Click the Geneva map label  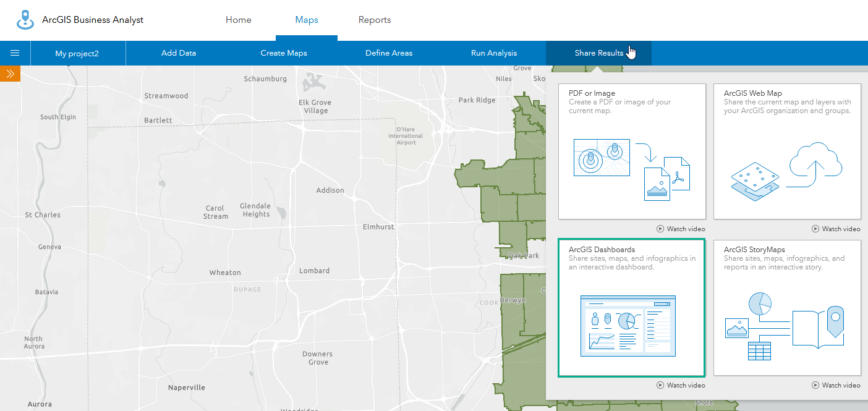[x=49, y=247]
